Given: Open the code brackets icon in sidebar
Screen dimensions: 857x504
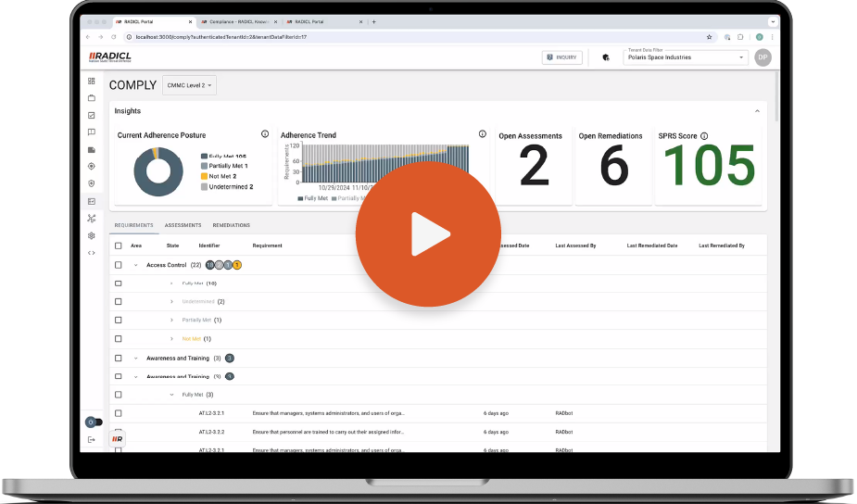Looking at the screenshot, I should 92,253.
